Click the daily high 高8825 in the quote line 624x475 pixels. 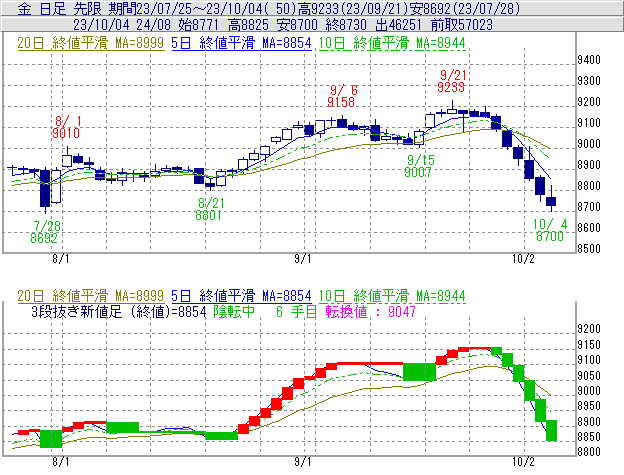248,25
